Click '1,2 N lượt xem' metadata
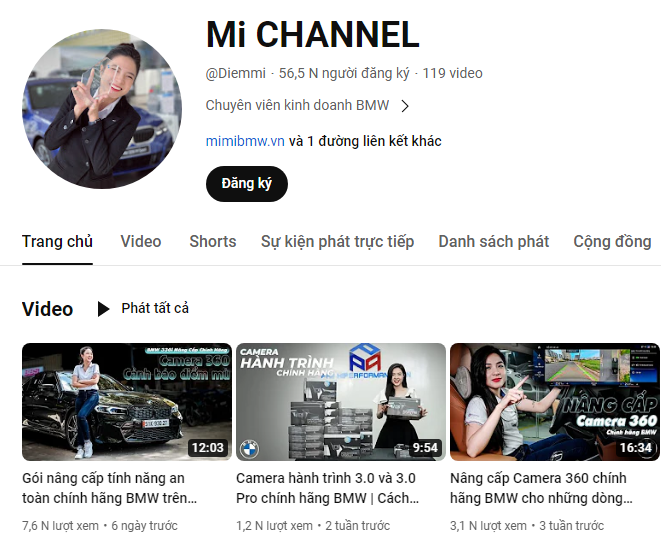 [274, 526]
